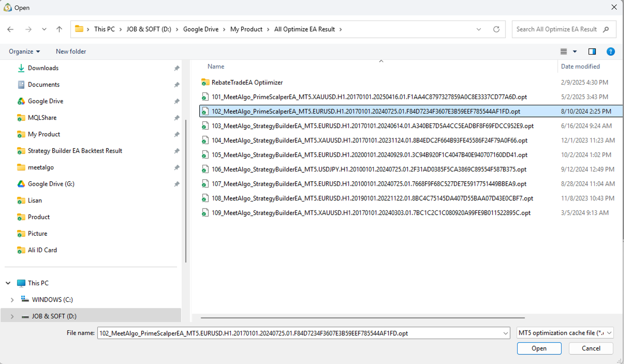Toggle the preview pane
Viewport: 624px width, 364px height.
[592, 51]
